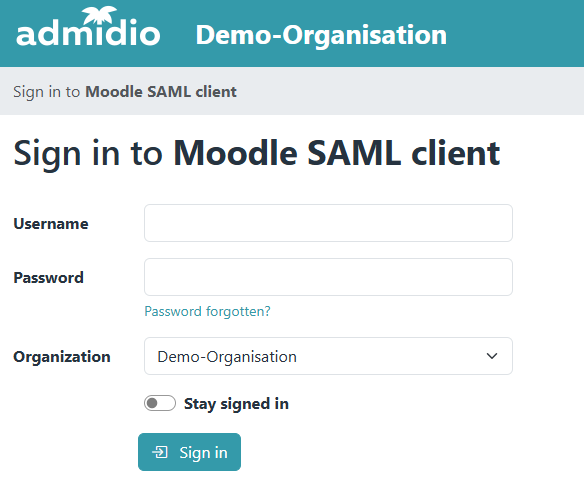The width and height of the screenshot is (584, 502).
Task: Click the admidio logo in header
Action: pos(88,26)
